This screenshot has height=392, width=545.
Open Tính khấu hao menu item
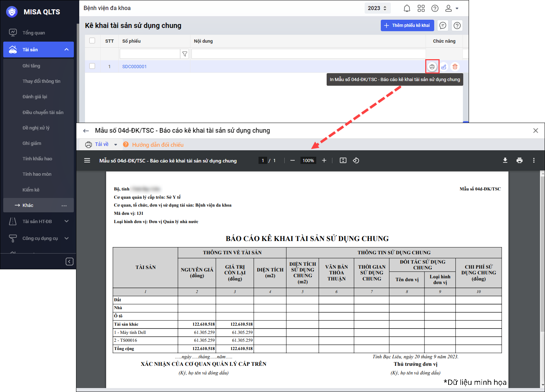click(x=37, y=159)
